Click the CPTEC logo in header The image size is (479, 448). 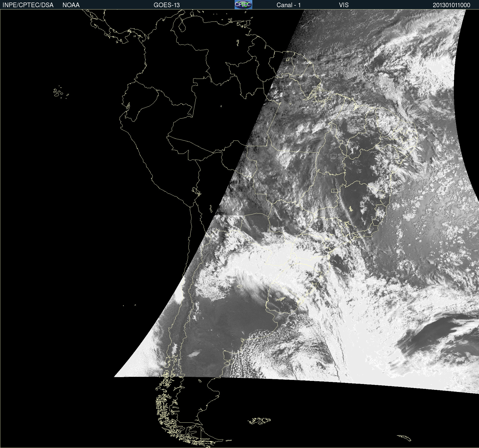tap(243, 5)
